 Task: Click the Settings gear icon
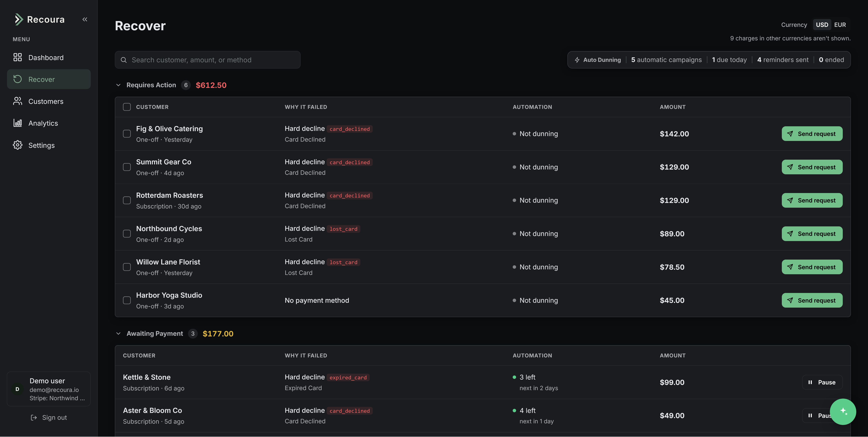[18, 145]
